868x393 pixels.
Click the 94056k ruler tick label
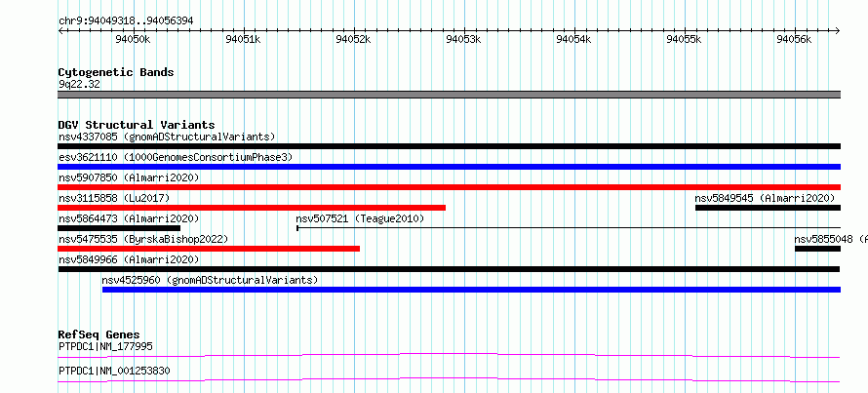[795, 39]
